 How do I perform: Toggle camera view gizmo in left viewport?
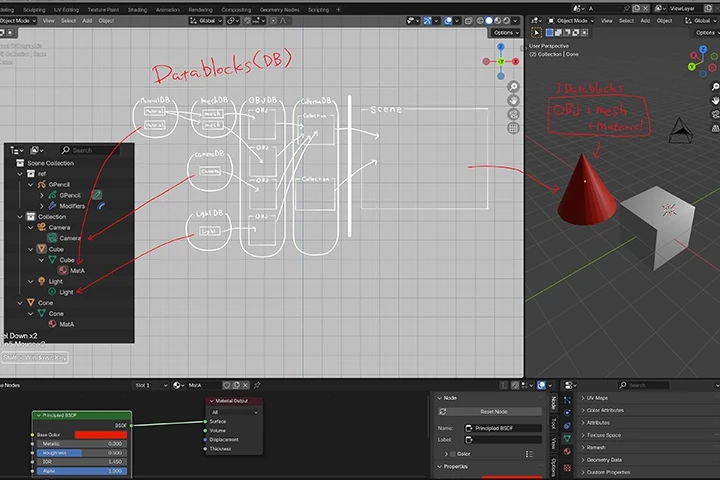[x=513, y=114]
